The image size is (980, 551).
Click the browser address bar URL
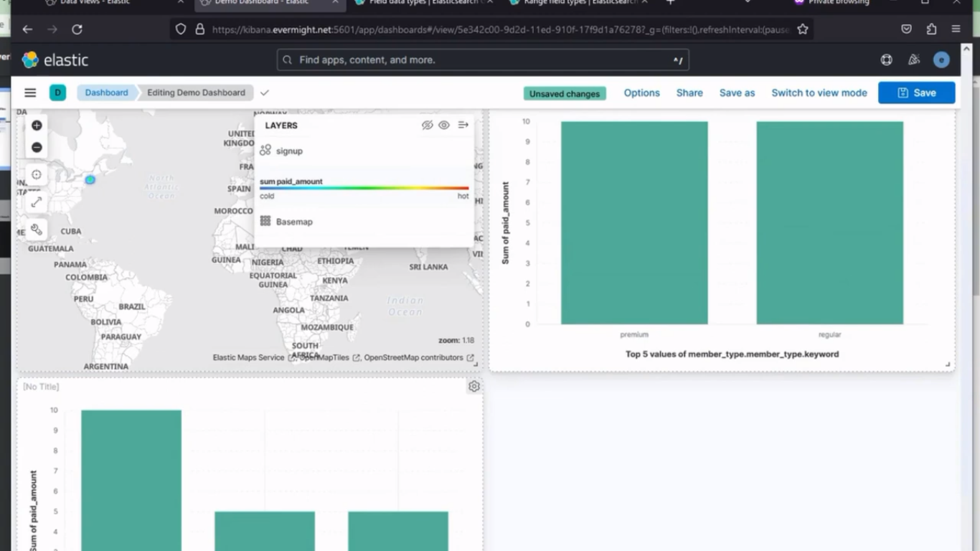coord(501,29)
